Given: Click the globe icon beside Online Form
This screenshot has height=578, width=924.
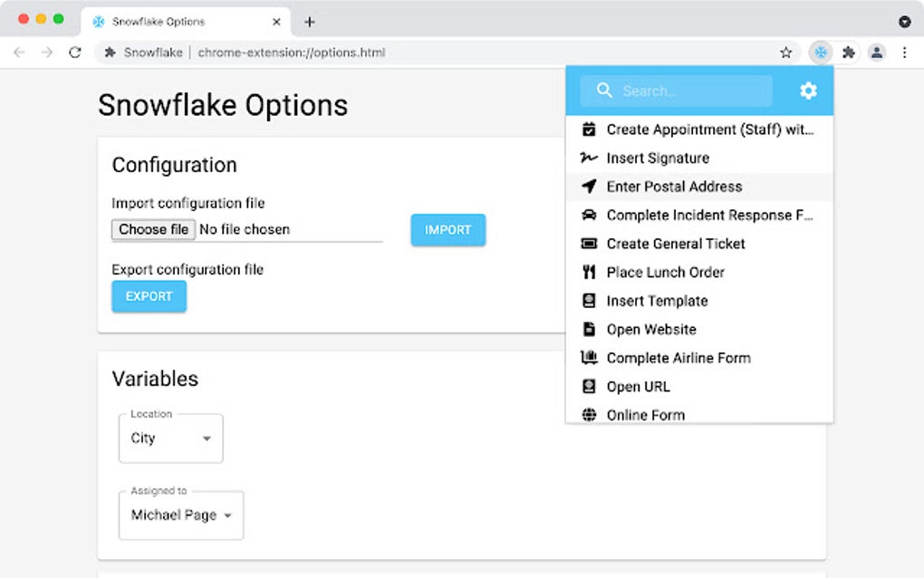Looking at the screenshot, I should pyautogui.click(x=590, y=415).
